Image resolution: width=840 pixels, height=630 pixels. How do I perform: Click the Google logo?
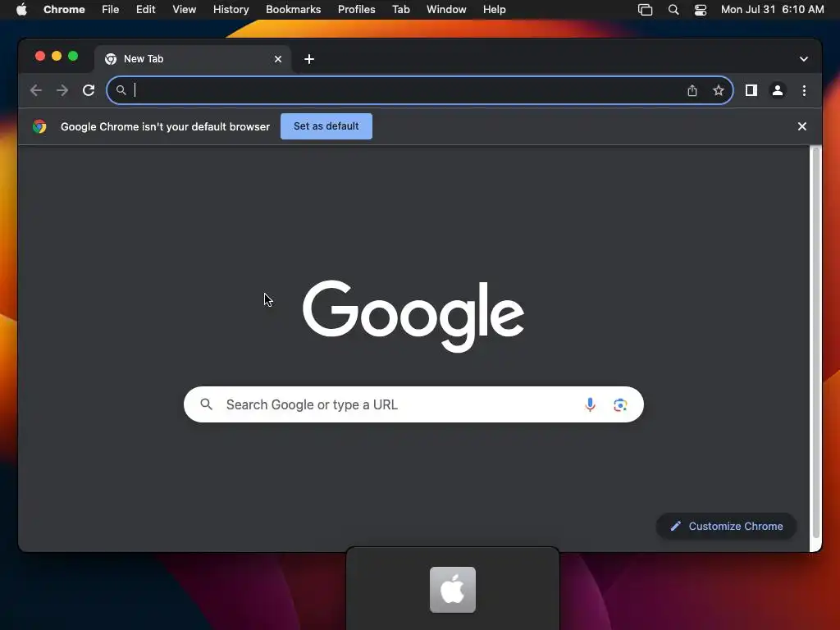click(x=413, y=316)
